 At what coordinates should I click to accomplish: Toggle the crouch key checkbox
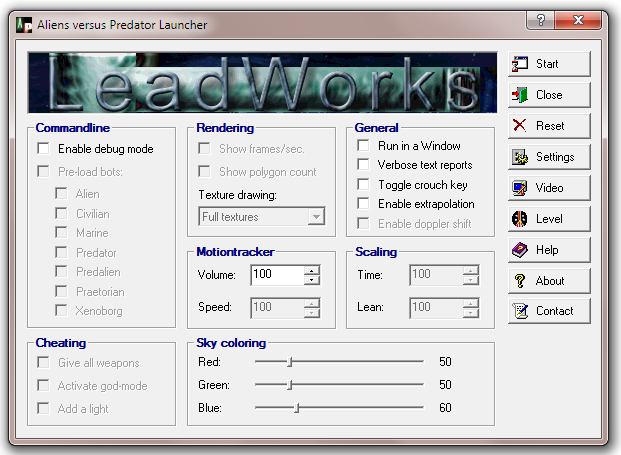pyautogui.click(x=363, y=184)
